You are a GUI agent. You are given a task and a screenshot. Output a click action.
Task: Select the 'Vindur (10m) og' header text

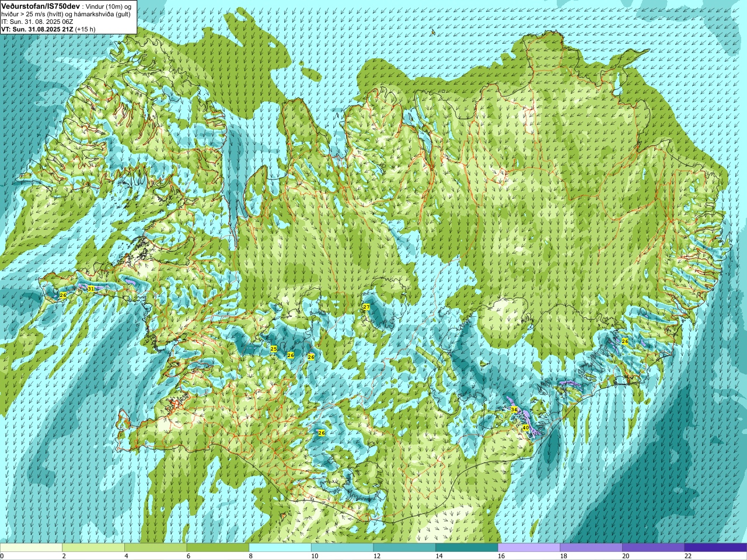point(108,6)
